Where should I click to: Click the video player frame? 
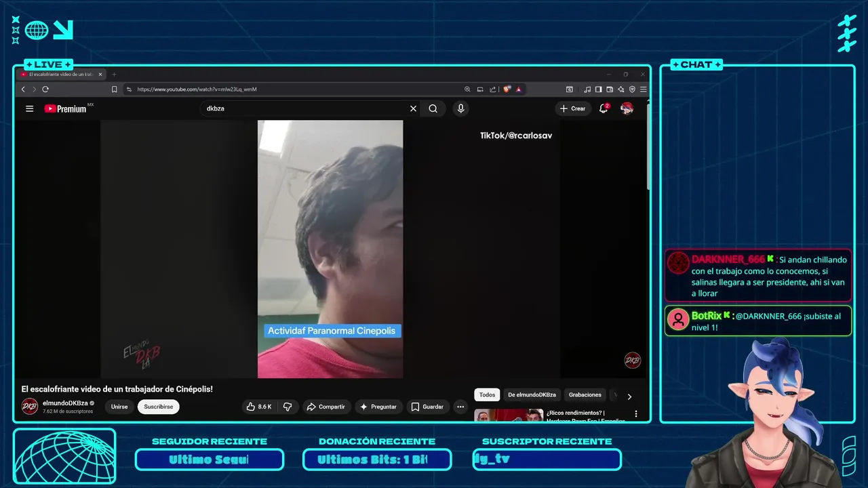click(x=330, y=249)
